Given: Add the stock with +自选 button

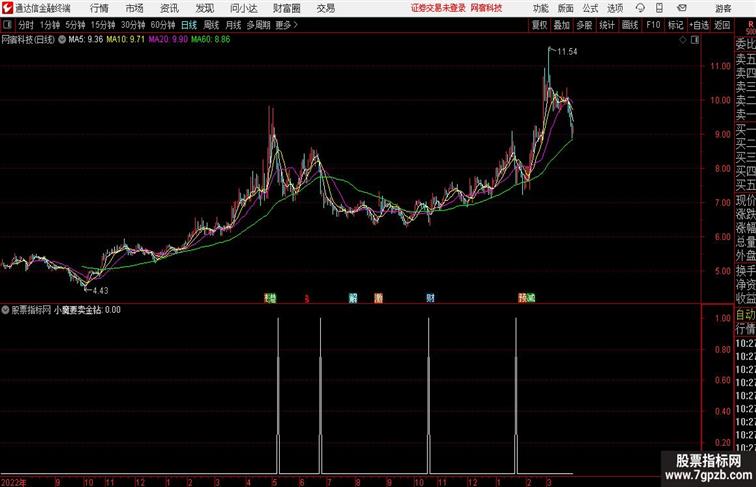Looking at the screenshot, I should (699, 25).
